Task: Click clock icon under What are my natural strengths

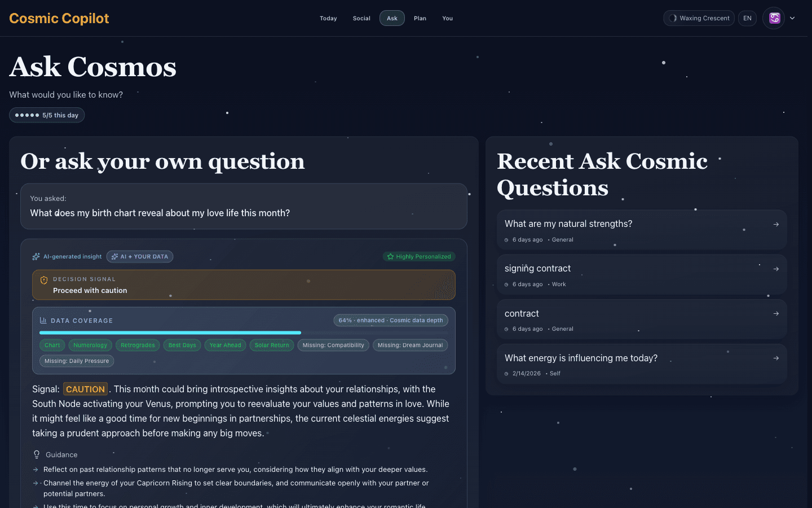Action: click(506, 240)
